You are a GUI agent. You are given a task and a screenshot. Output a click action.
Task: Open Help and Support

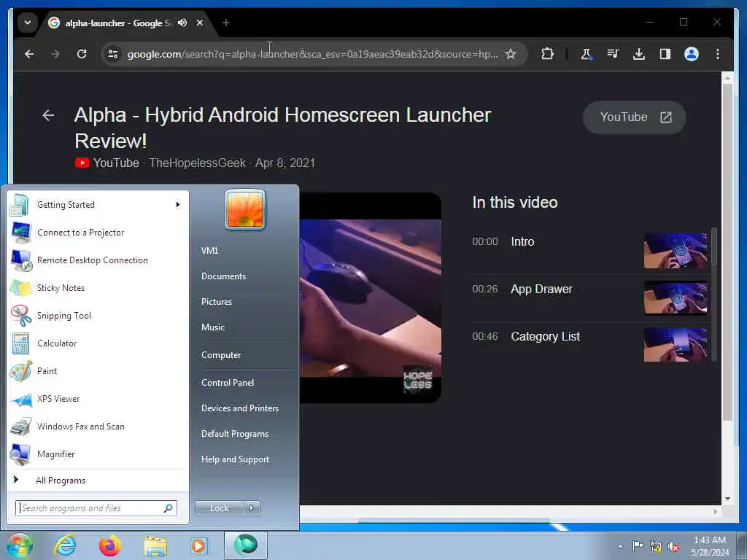pyautogui.click(x=236, y=459)
